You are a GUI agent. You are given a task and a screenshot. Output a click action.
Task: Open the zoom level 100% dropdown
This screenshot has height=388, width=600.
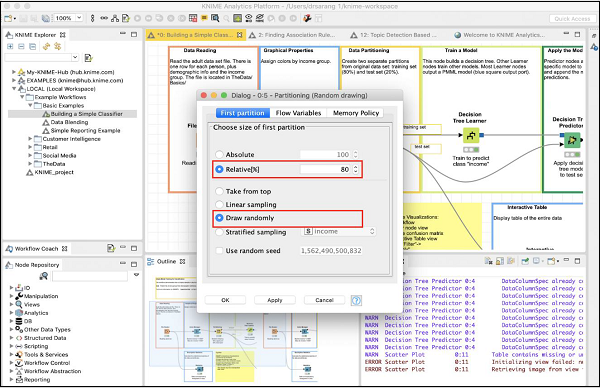point(79,18)
